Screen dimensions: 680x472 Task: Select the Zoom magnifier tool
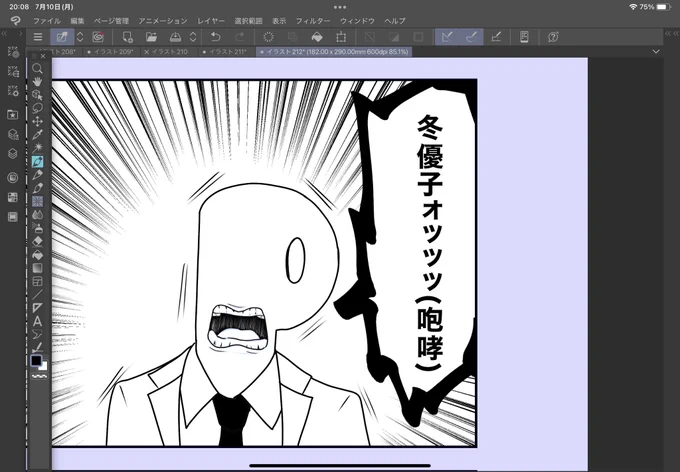pyautogui.click(x=37, y=69)
